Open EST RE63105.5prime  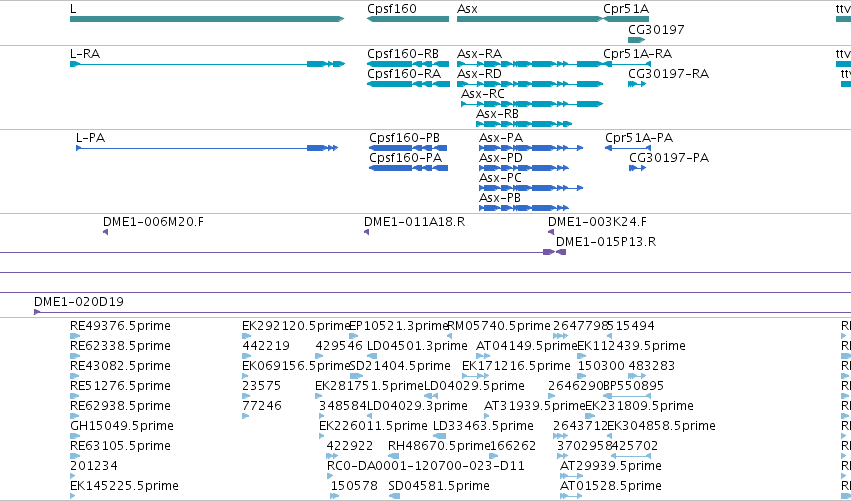tap(75, 456)
